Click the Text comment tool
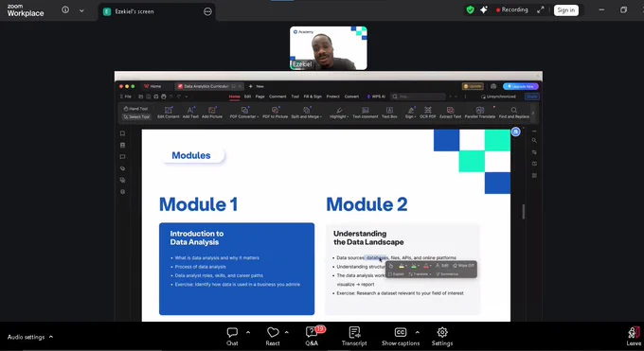 366,113
